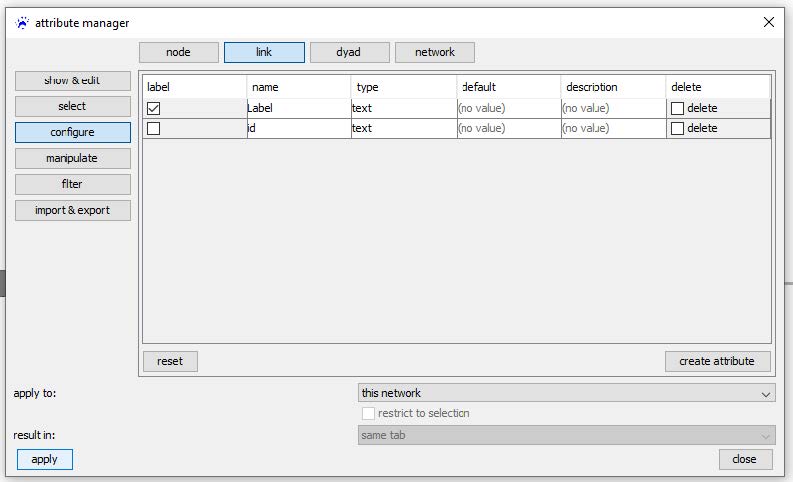Click the Label attribute name cell
The image size is (793, 482).
[x=298, y=108]
